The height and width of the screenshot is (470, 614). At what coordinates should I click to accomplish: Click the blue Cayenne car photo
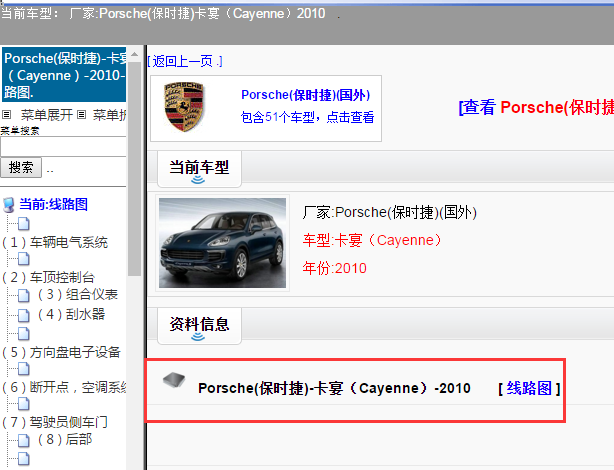click(222, 243)
